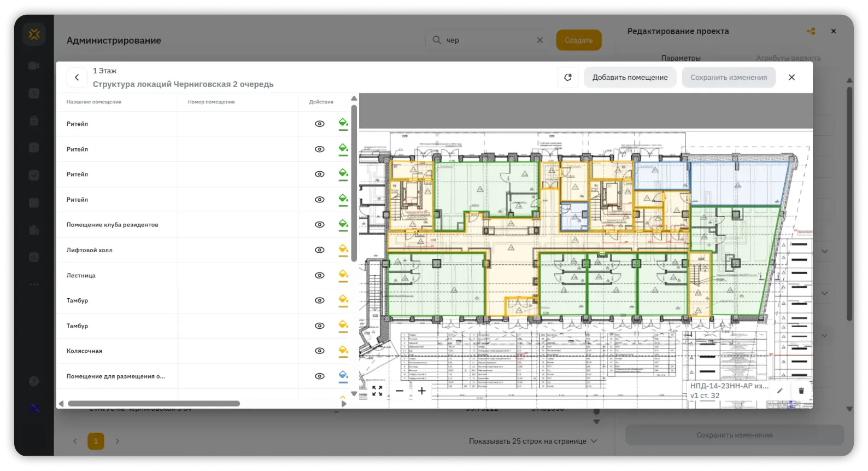Toggle visibility of the first Ритейл room
This screenshot has height=471, width=868.
pos(320,124)
